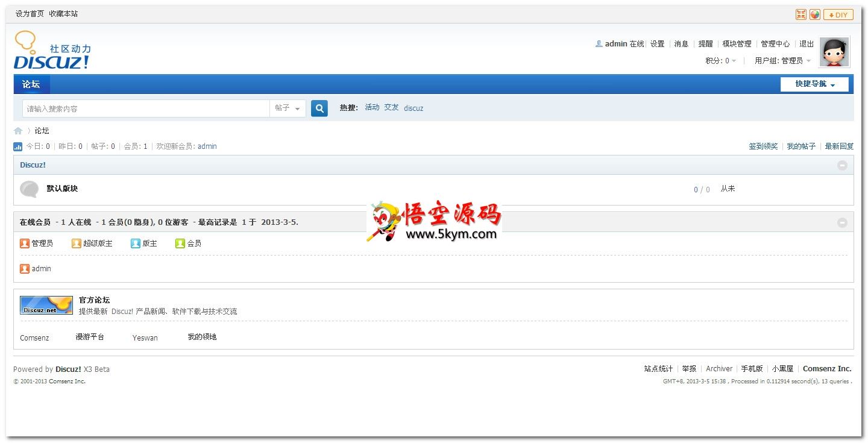Open the 帖子 search type dropdown
The height and width of the screenshot is (443, 868).
pyautogui.click(x=288, y=108)
